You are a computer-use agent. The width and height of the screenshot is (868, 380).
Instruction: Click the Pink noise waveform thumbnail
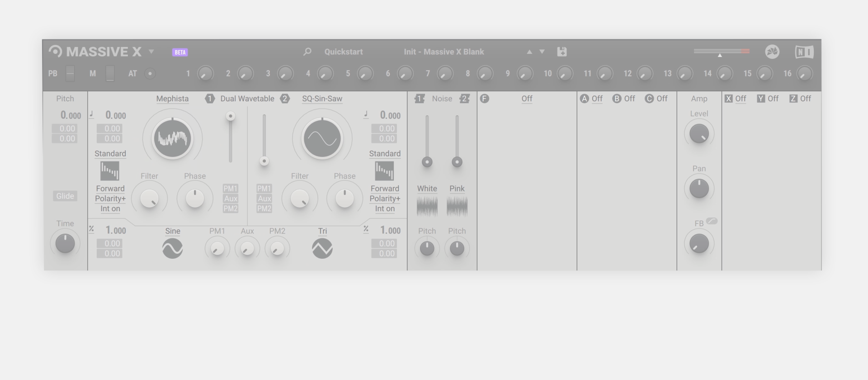tap(457, 206)
